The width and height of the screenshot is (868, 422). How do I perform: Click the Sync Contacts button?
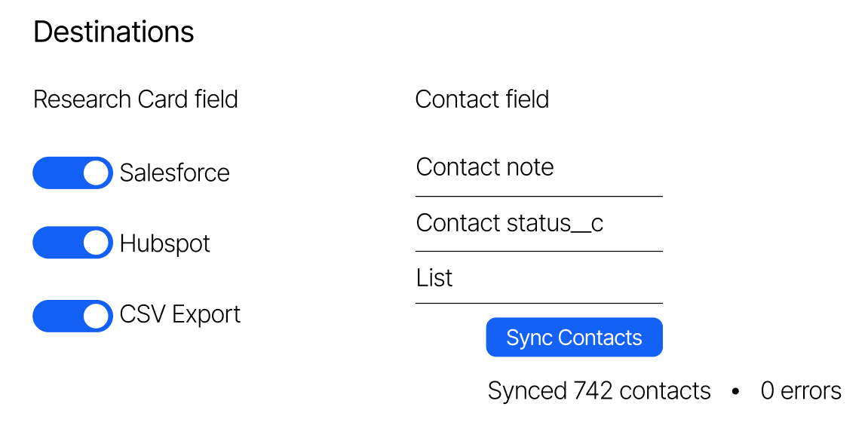[574, 338]
